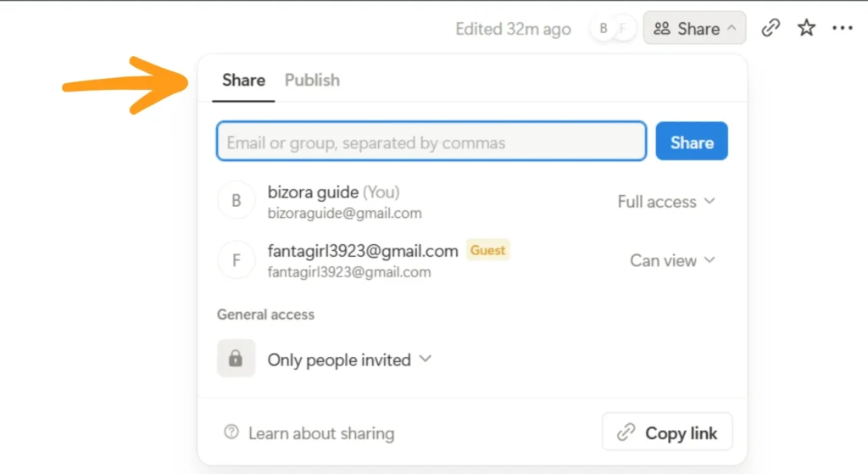This screenshot has height=474, width=868.
Task: Click the B user avatar in top bar
Action: [604, 28]
